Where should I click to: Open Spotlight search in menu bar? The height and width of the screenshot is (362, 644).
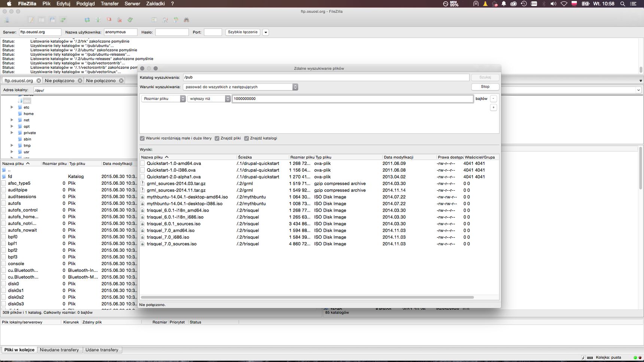623,4
